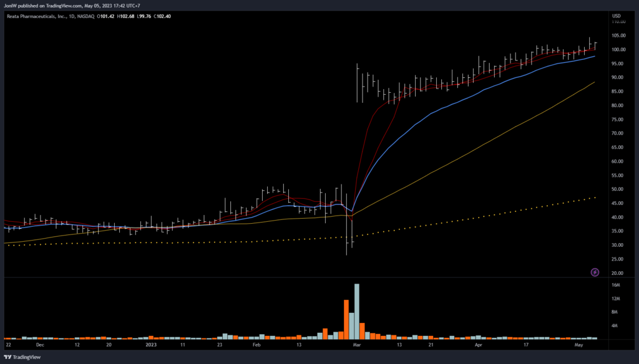Click the close value C102.40 in legend

[162, 16]
